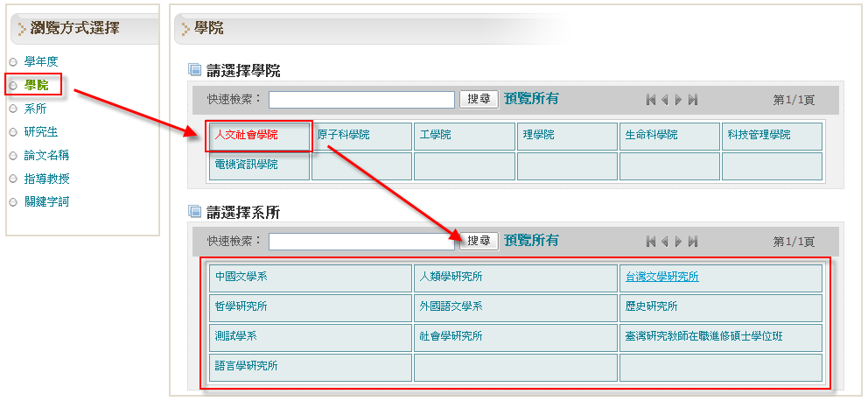Select the 系所 browse option

(36, 109)
